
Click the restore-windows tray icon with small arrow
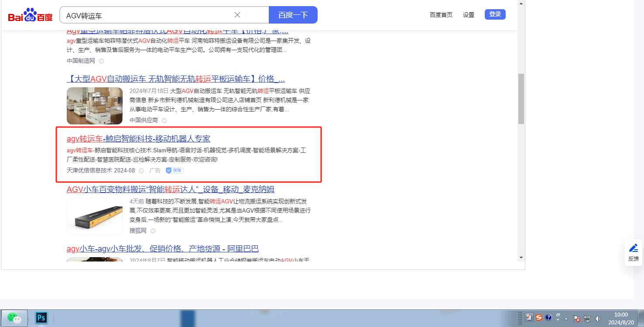point(558,317)
